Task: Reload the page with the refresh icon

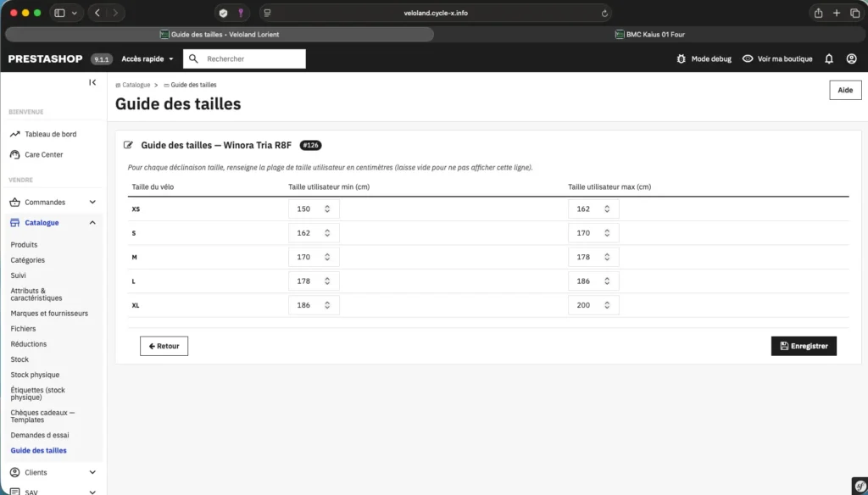Action: [x=604, y=14]
